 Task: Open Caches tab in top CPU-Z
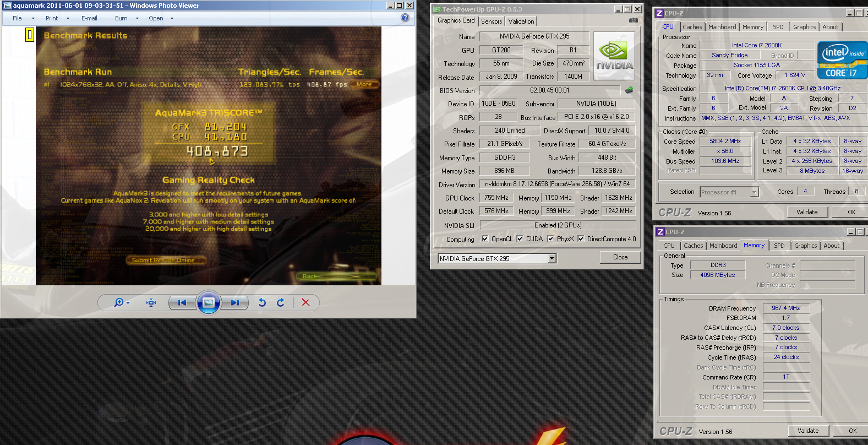(692, 27)
